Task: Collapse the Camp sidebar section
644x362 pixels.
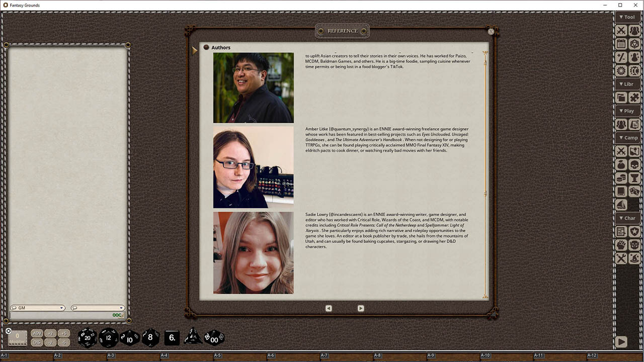Action: [627, 137]
